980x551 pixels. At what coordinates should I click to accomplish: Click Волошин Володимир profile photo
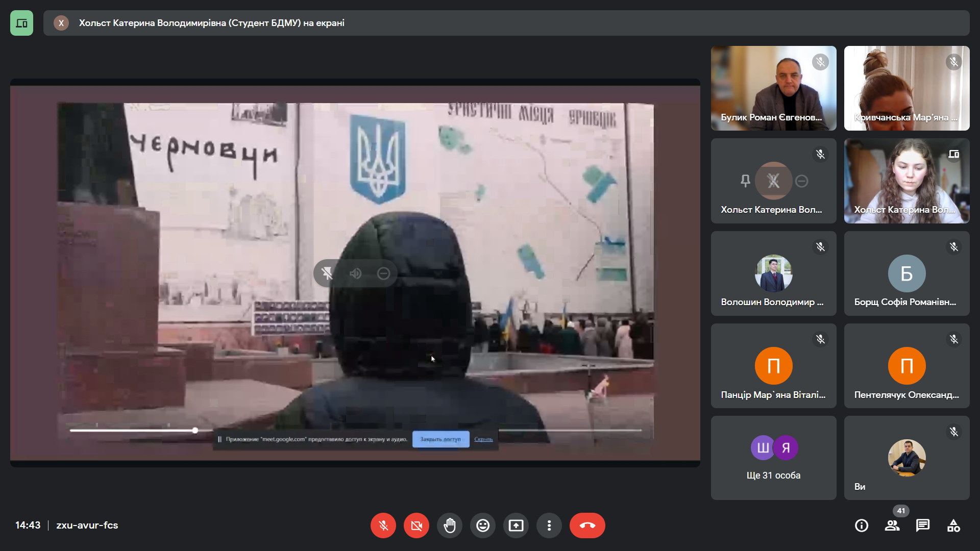[x=774, y=273]
